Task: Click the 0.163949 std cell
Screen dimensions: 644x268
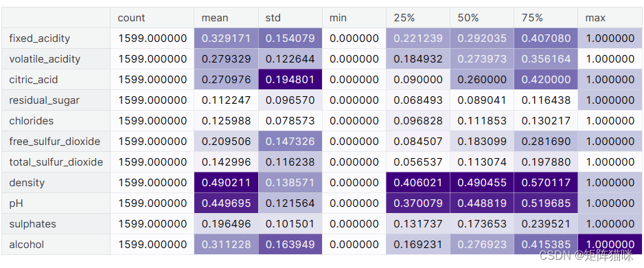Action: 290,244
